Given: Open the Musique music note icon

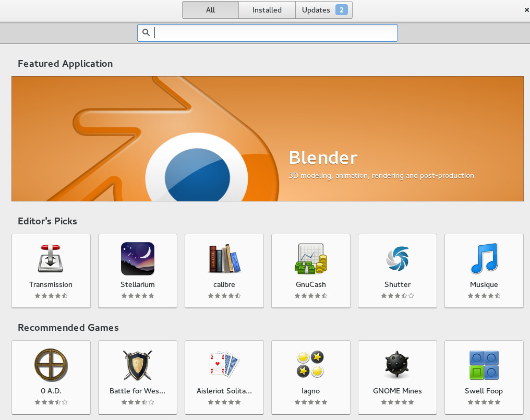Looking at the screenshot, I should tap(484, 259).
